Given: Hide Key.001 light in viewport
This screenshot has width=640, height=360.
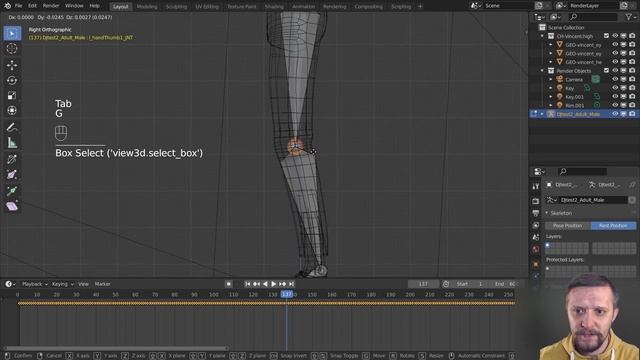Looking at the screenshot, I should tap(615, 97).
